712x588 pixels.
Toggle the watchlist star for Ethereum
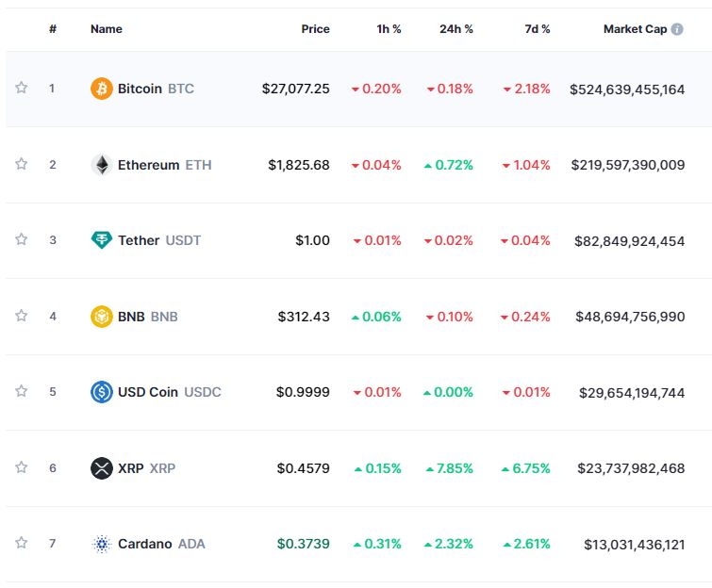(22, 164)
